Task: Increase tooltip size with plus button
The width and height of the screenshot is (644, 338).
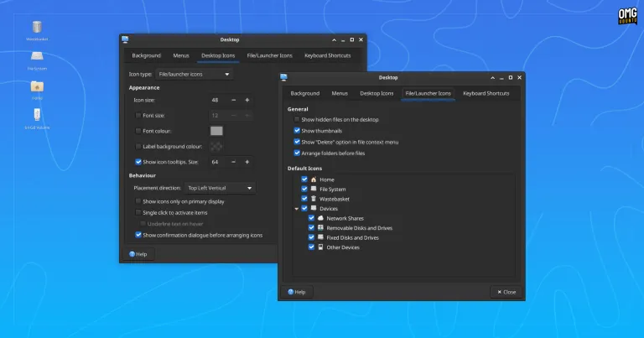Action: (247, 162)
